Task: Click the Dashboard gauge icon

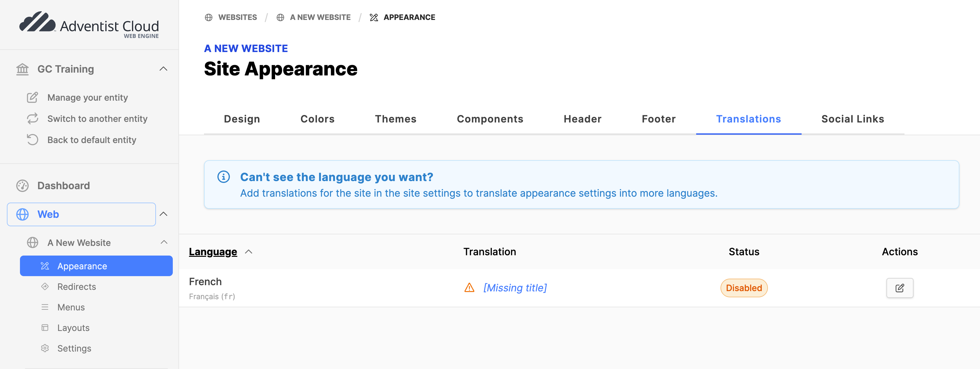Action: point(22,185)
